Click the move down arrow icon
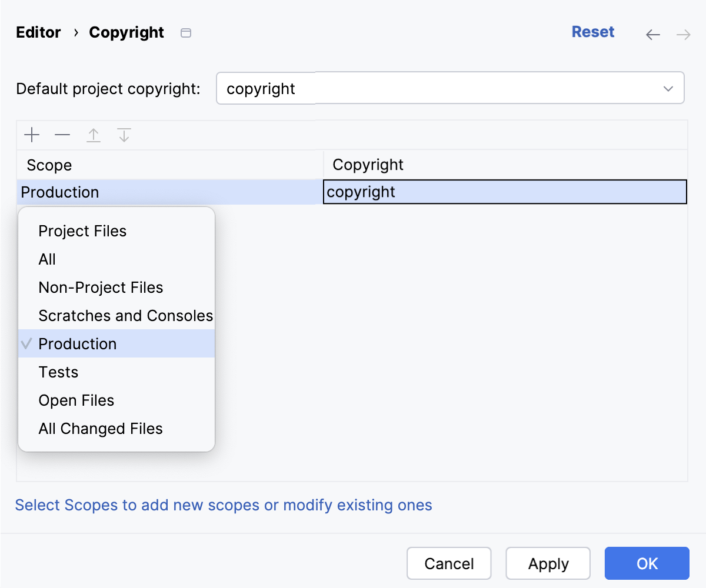 click(124, 136)
